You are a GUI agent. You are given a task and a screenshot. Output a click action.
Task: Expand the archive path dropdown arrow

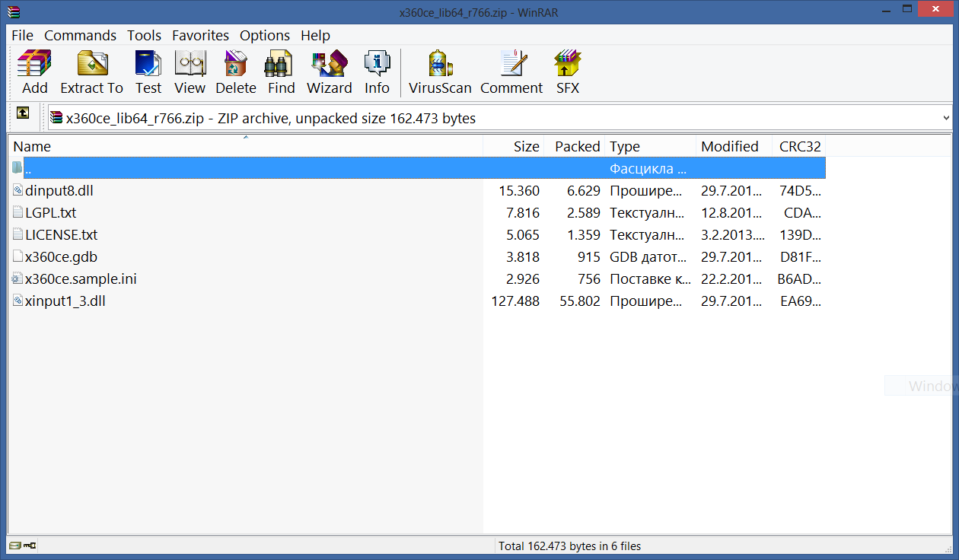(946, 118)
